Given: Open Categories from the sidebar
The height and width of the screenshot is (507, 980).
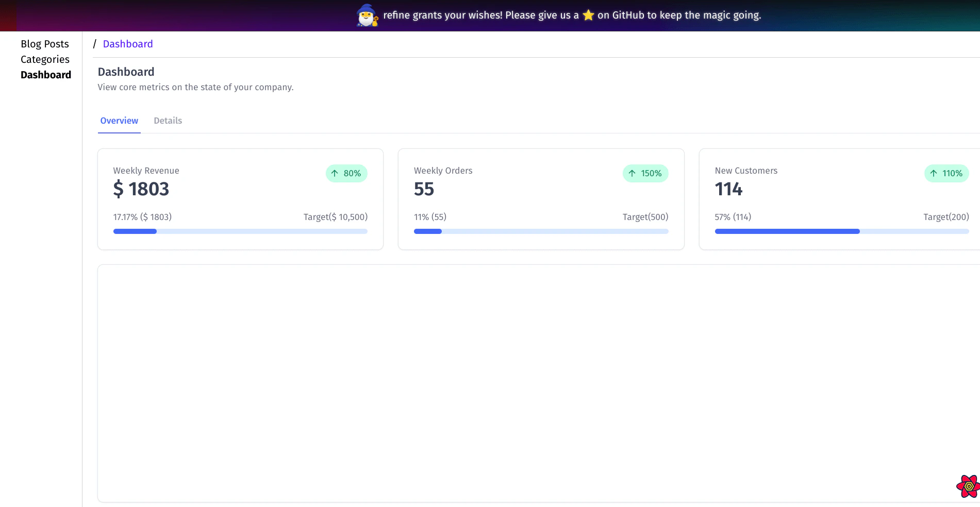Looking at the screenshot, I should pos(45,59).
